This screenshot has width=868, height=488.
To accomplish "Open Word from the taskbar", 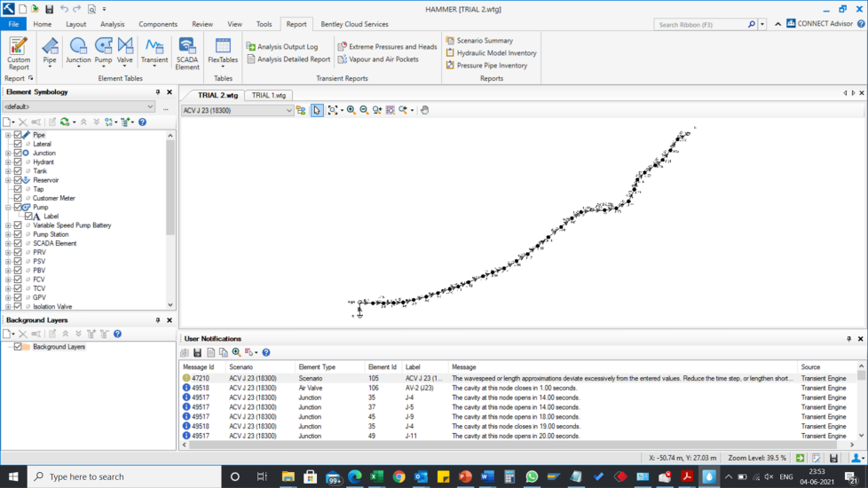I will tap(487, 476).
